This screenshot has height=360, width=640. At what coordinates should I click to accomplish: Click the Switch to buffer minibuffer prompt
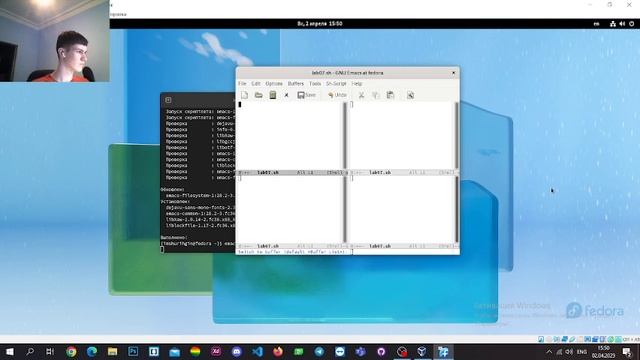click(x=294, y=252)
